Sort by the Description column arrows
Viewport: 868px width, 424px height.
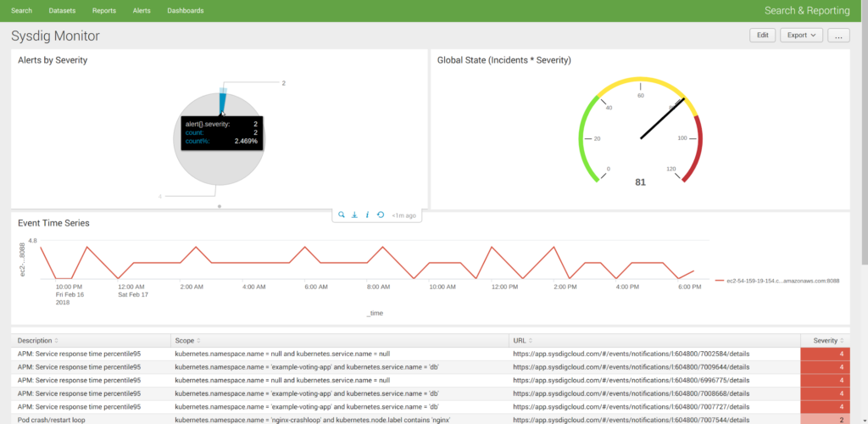point(56,340)
